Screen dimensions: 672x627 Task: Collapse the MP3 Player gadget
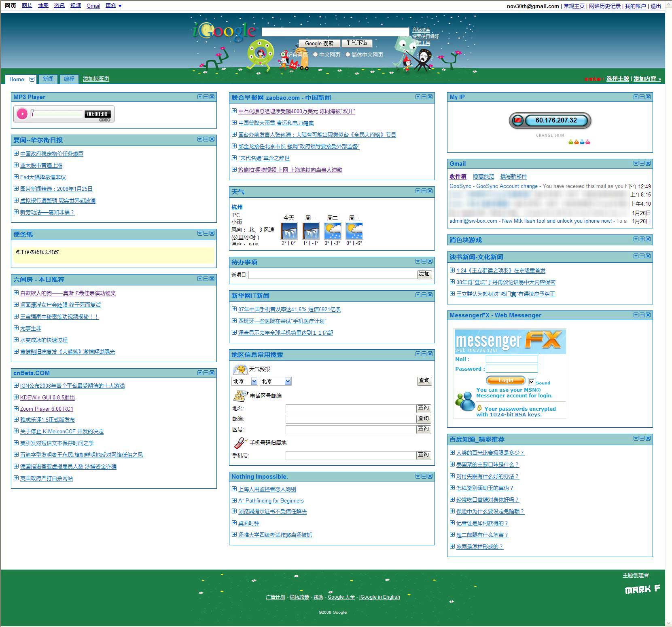click(206, 97)
